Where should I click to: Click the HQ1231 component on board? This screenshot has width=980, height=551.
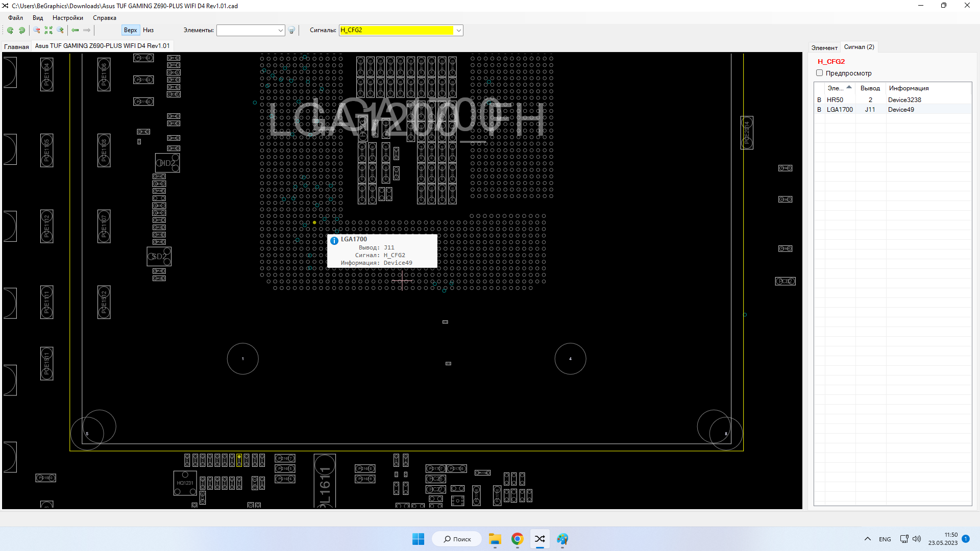[185, 483]
